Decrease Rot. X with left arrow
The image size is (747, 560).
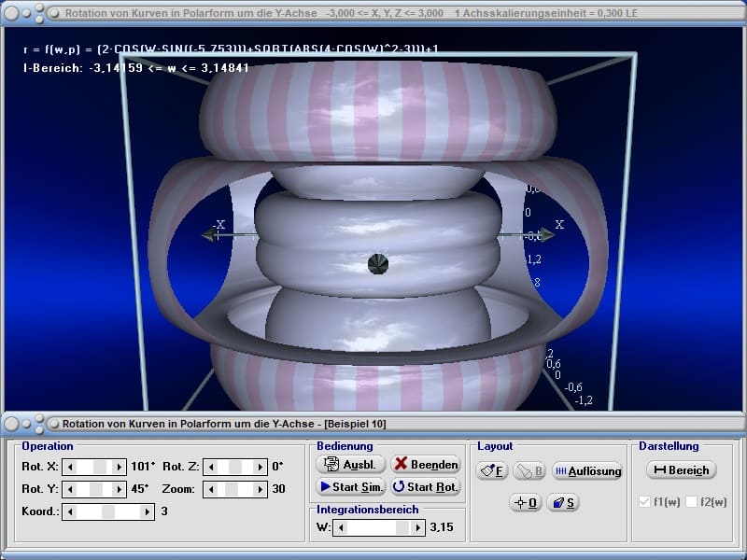tap(70, 468)
